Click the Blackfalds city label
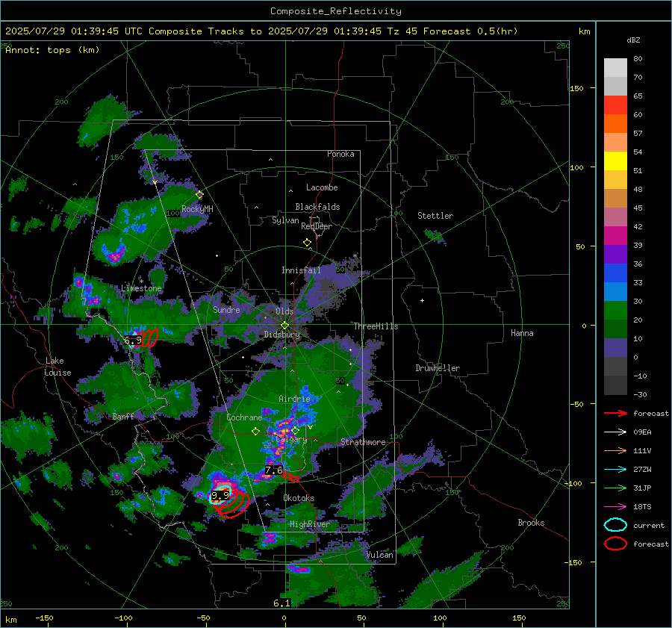The image size is (672, 628). 317,207
